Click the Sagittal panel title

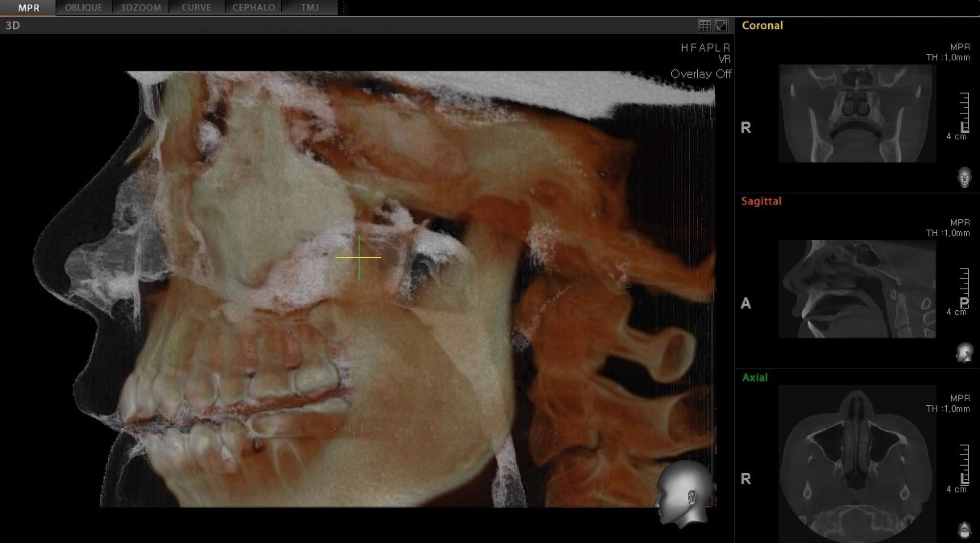pos(761,201)
